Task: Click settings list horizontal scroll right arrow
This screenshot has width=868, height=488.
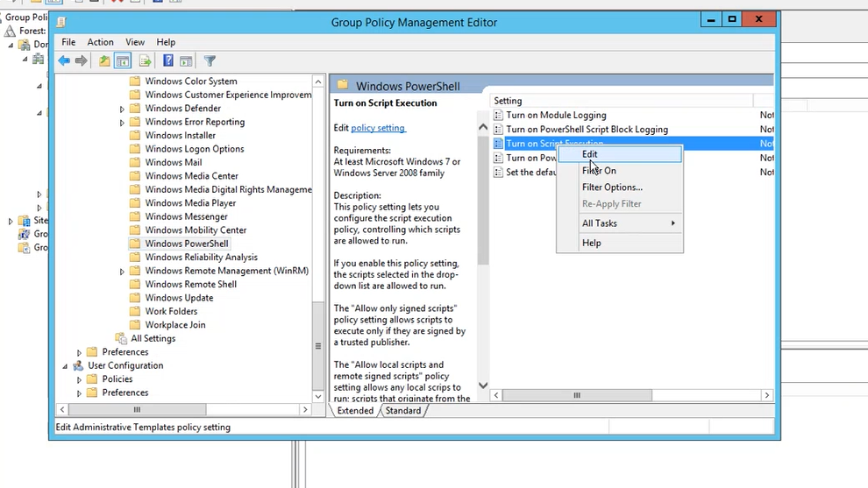Action: (x=766, y=395)
